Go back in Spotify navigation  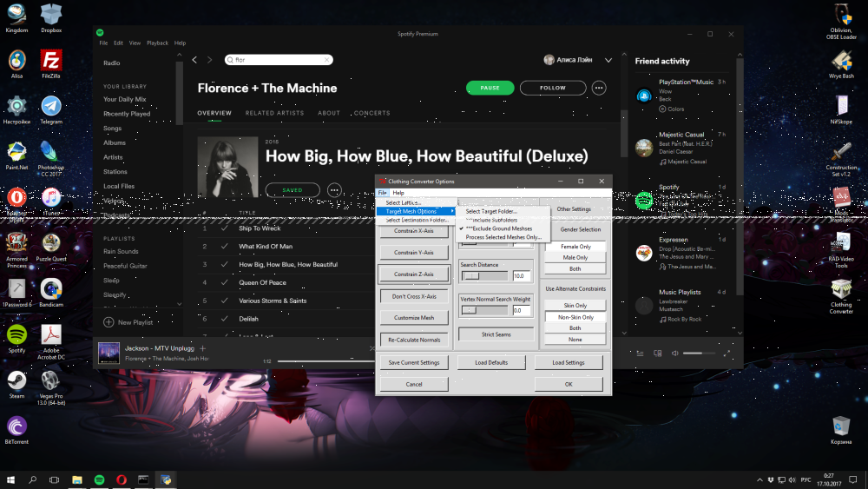click(x=194, y=59)
